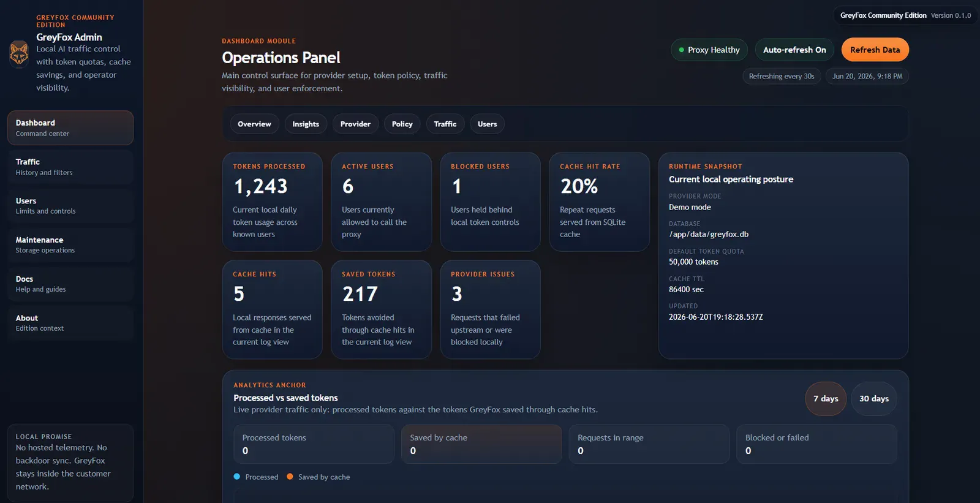
Task: Select the Saved by cache summary box
Action: point(481,444)
